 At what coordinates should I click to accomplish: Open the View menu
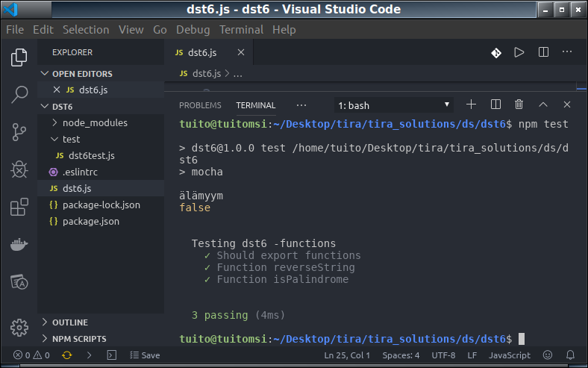tap(131, 30)
